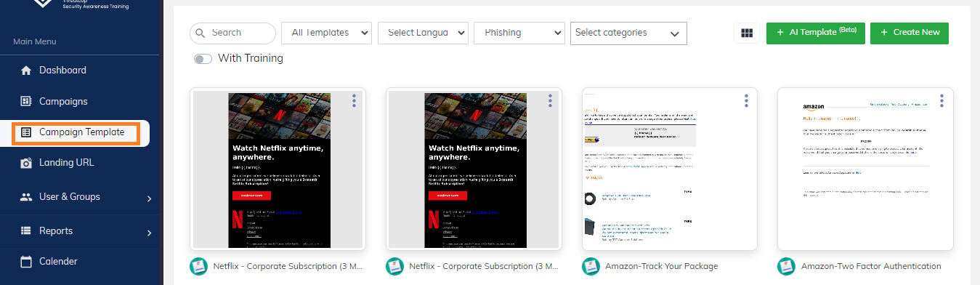
Task: Click the Calender sidebar icon
Action: pos(26,262)
